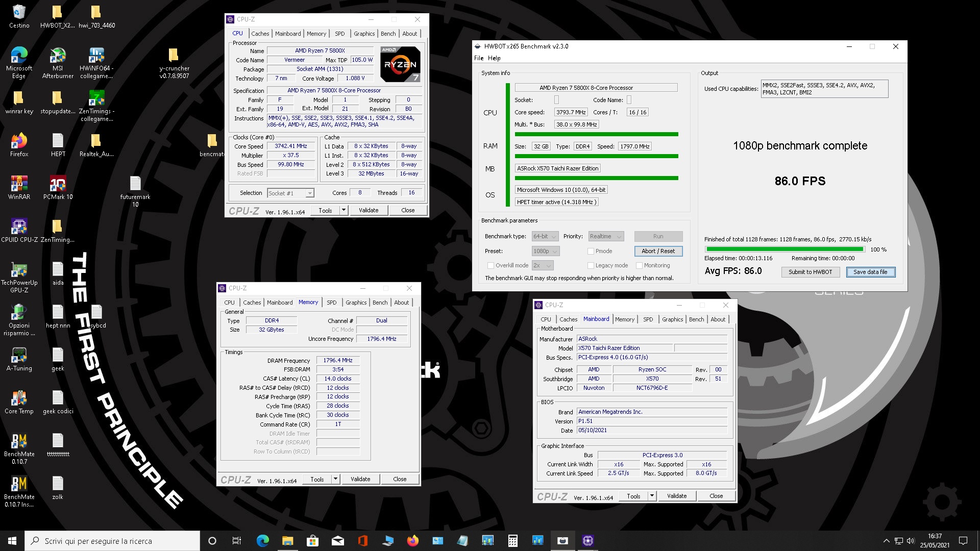Toggle the Pmode checkbox
This screenshot has width=980, height=551.
(x=591, y=251)
